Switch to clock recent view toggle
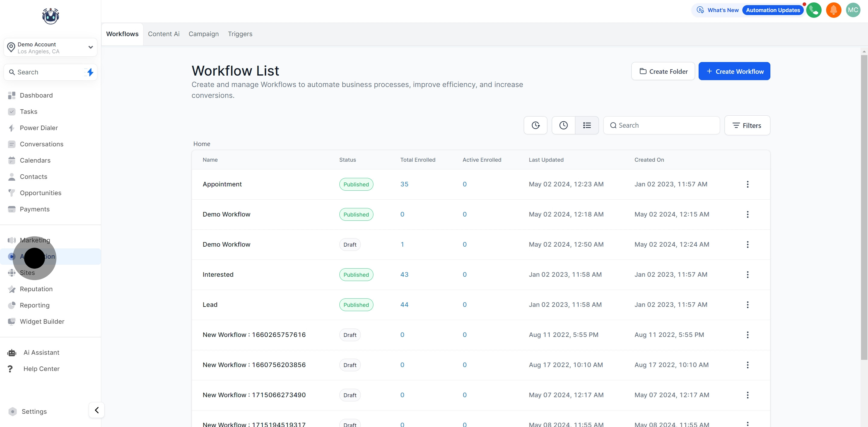The width and height of the screenshot is (868, 427). tap(563, 125)
